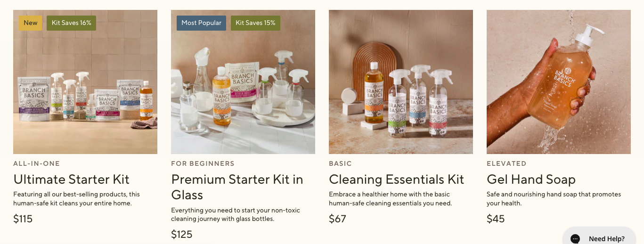Click the chat bubble icon in Need Help

click(x=575, y=239)
